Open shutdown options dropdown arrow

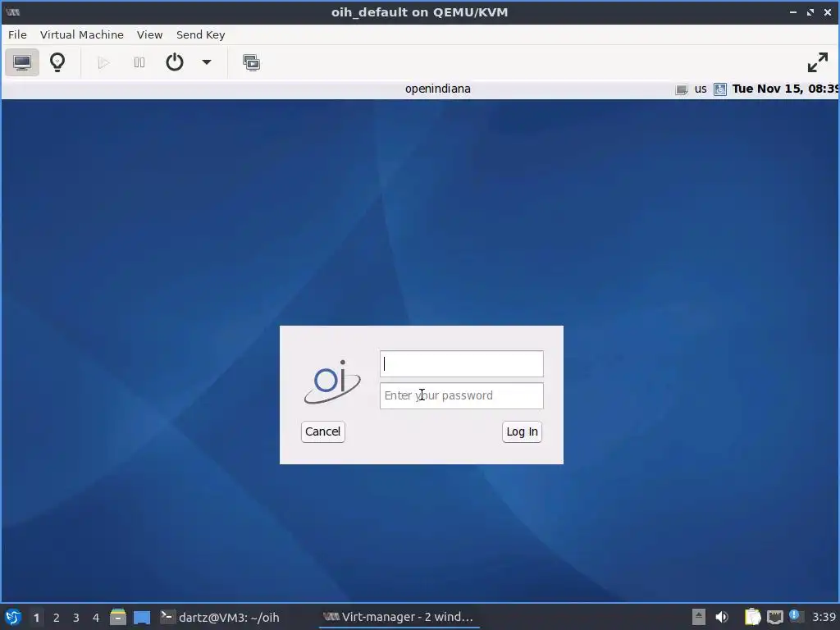(x=206, y=62)
